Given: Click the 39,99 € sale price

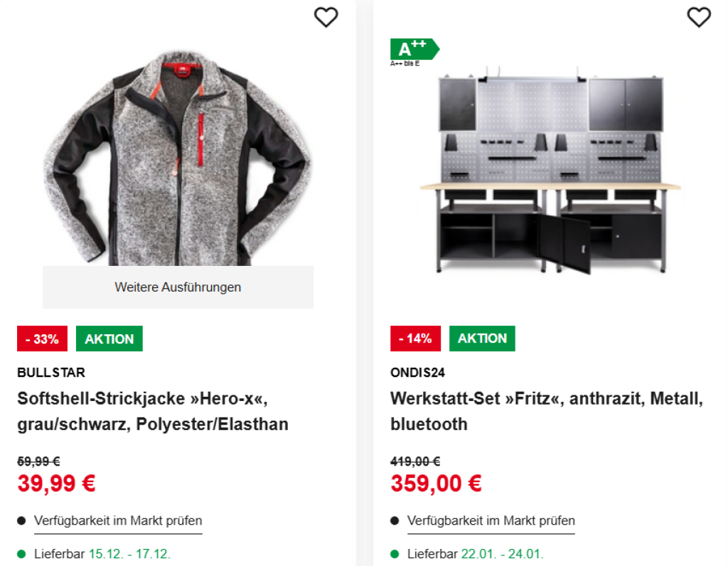Looking at the screenshot, I should click(57, 484).
